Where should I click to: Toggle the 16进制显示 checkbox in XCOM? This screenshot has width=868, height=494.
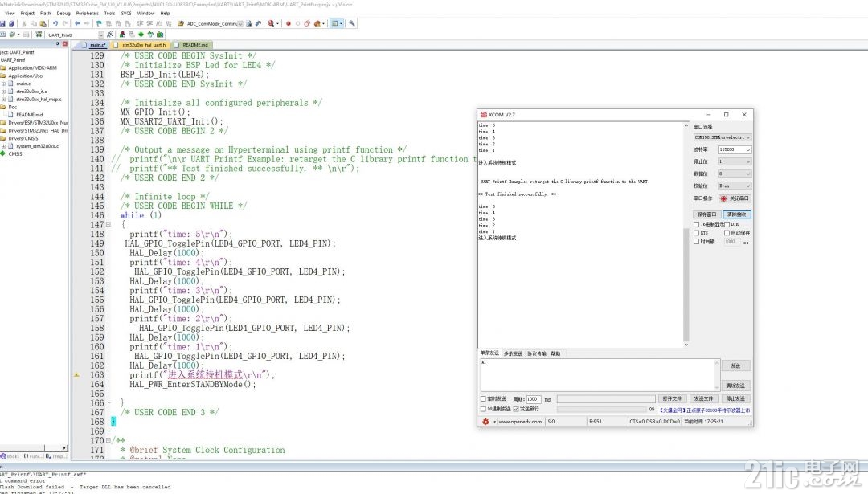696,224
